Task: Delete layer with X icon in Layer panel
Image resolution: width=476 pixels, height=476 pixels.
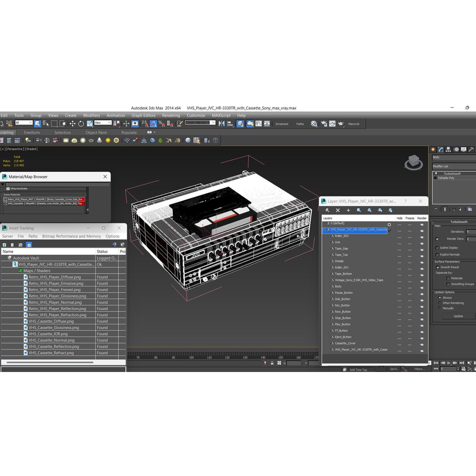Action: coord(338,210)
